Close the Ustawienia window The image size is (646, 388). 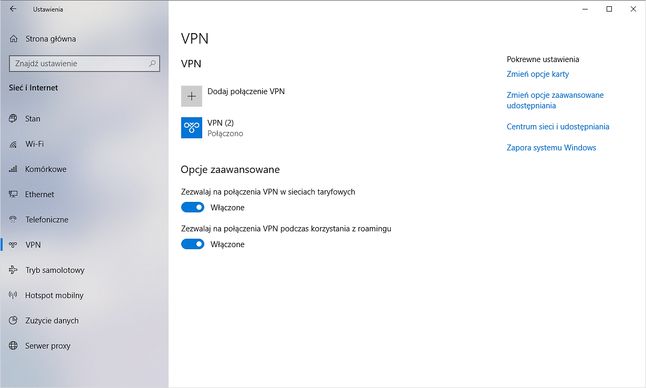pyautogui.click(x=633, y=9)
